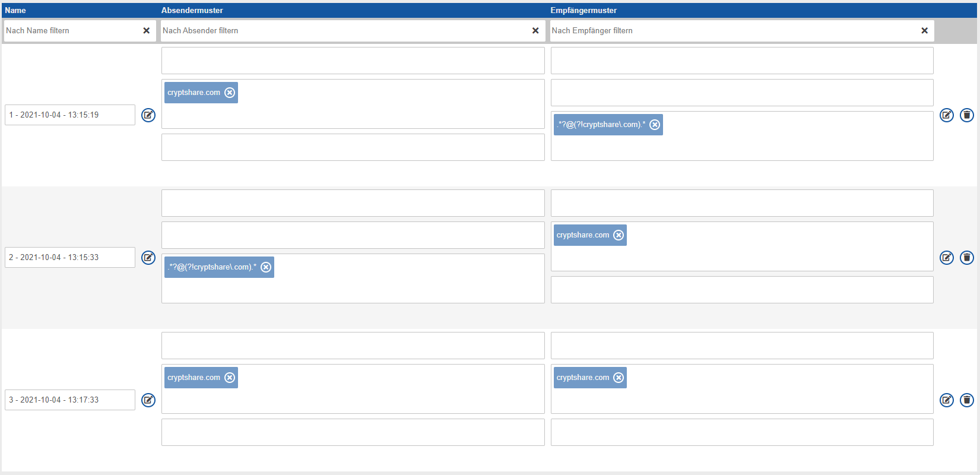
Task: Click rule 3 empty sender box below cryptshare.com tag
Action: pos(353,432)
